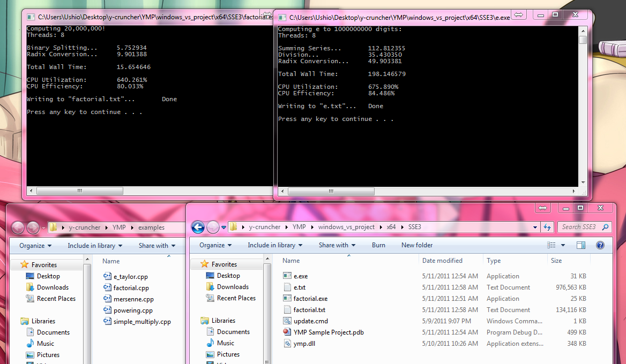Image resolution: width=626 pixels, height=364 pixels.
Task: Click the Search SSE3 input field
Action: tap(579, 227)
